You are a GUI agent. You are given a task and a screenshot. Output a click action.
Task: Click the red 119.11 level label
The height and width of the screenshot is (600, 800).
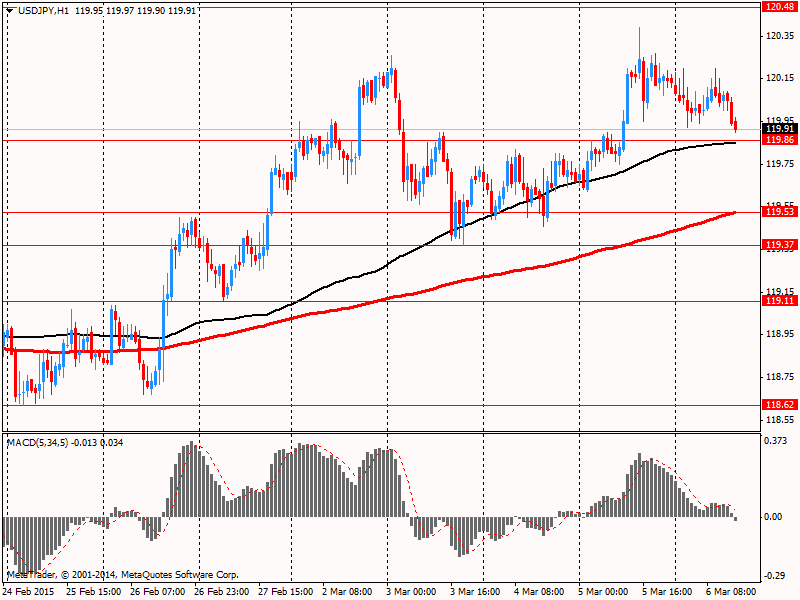click(780, 301)
